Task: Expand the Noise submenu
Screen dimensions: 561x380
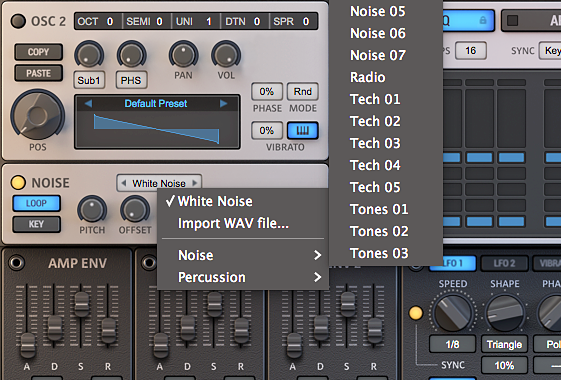Action: tap(243, 255)
